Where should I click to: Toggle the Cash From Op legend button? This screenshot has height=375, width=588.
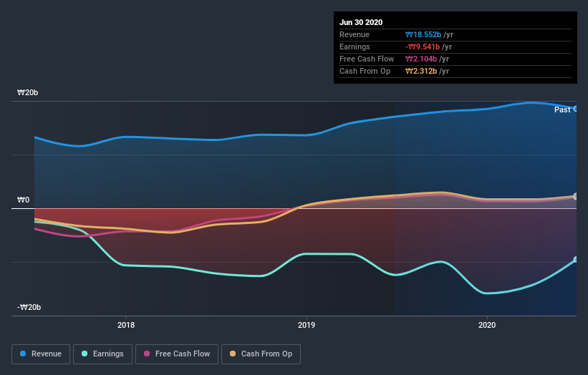tap(261, 354)
